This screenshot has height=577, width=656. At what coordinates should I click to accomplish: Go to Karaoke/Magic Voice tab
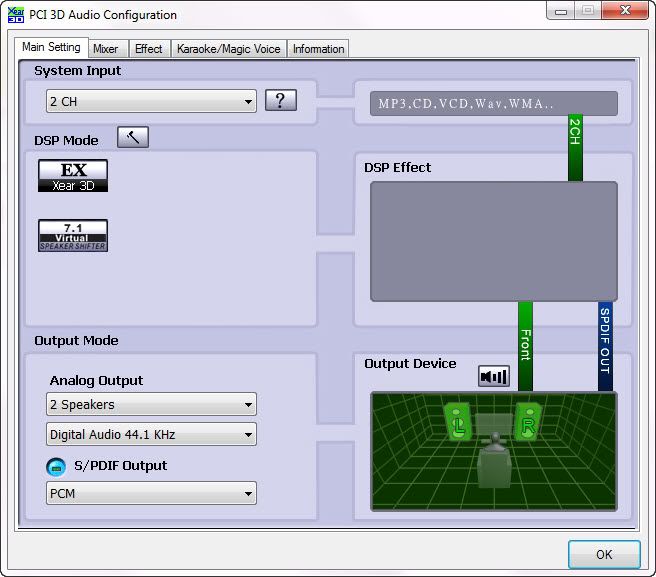(228, 49)
